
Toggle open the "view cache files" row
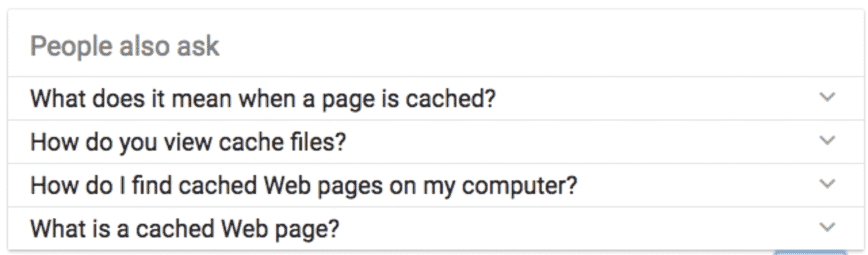434,142
